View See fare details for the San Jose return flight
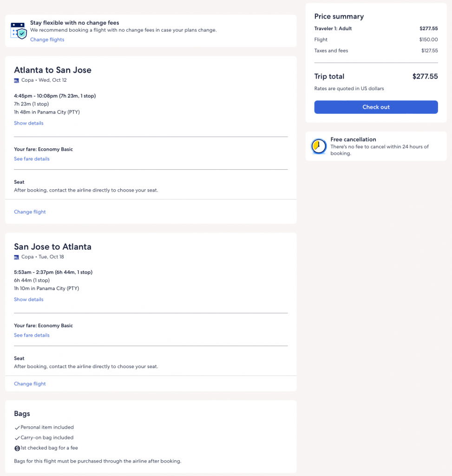Viewport: 452px width, 476px height. click(x=32, y=335)
